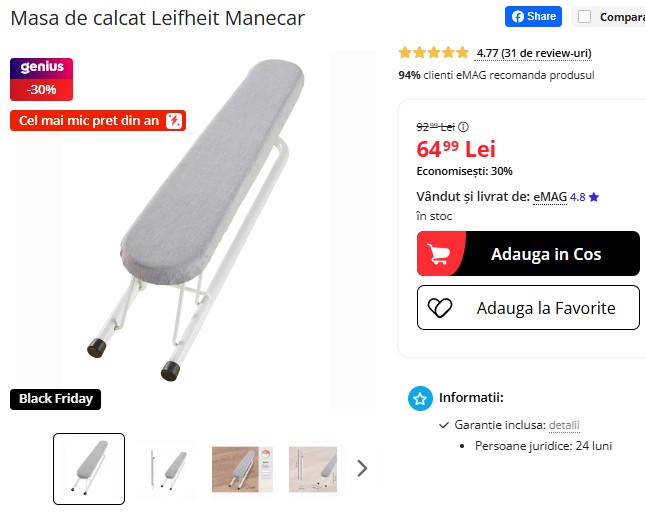
Task: Click the five-star rating icons
Action: point(434,53)
